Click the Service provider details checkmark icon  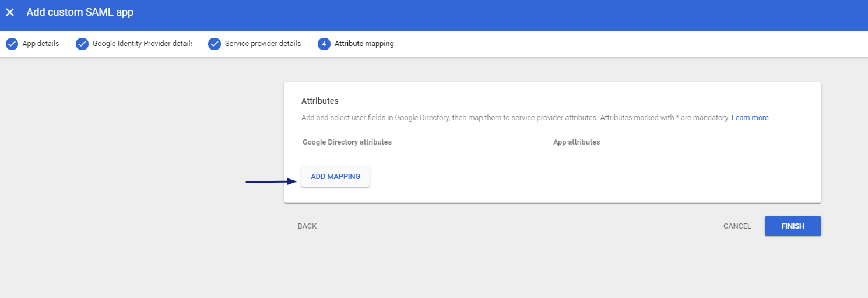[x=215, y=44]
